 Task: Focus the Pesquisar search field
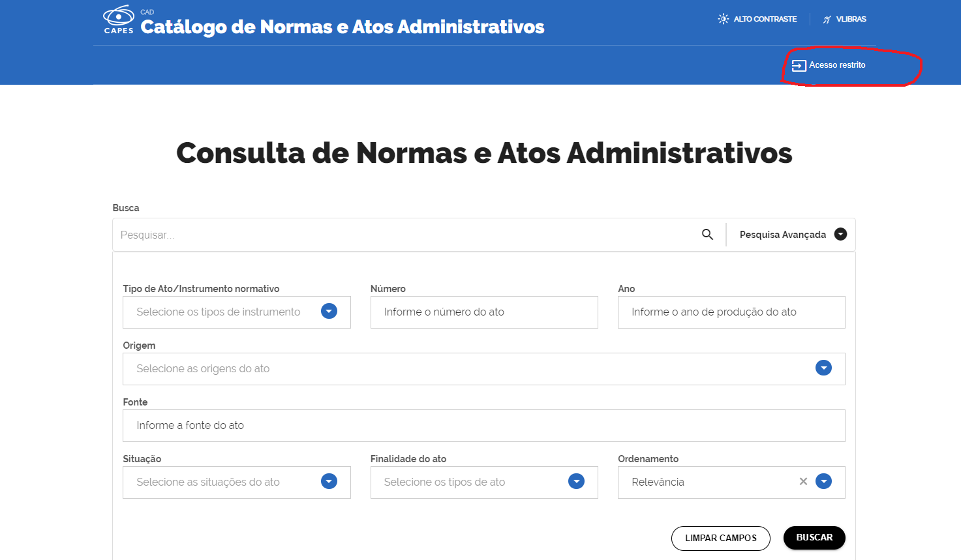click(404, 235)
